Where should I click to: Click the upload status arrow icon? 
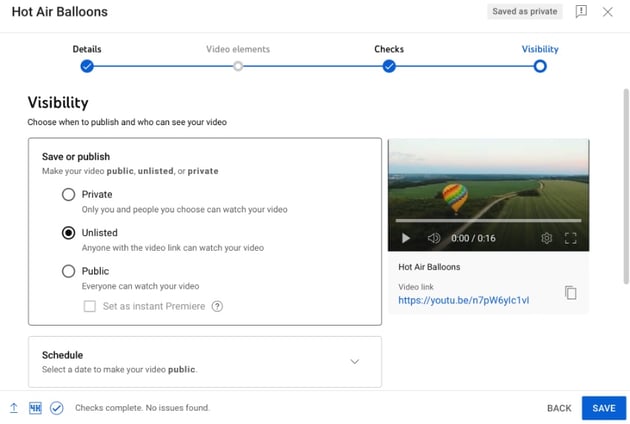[x=14, y=408]
